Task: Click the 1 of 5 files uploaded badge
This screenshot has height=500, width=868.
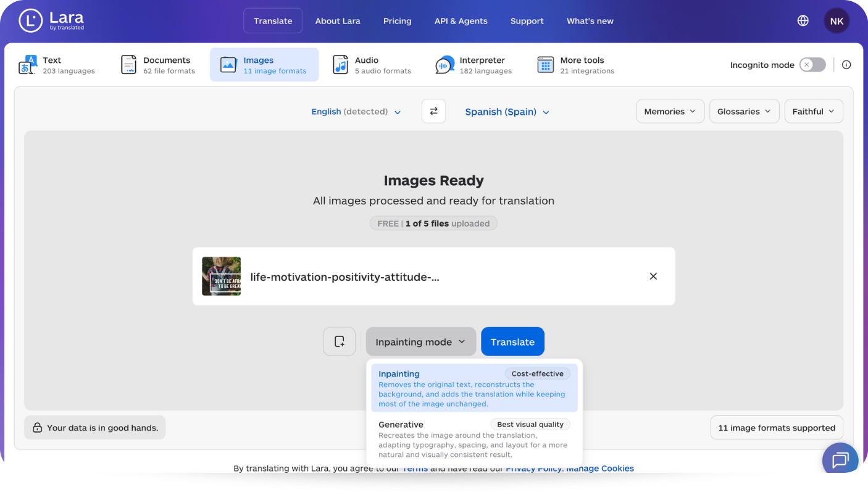Action: click(x=433, y=223)
